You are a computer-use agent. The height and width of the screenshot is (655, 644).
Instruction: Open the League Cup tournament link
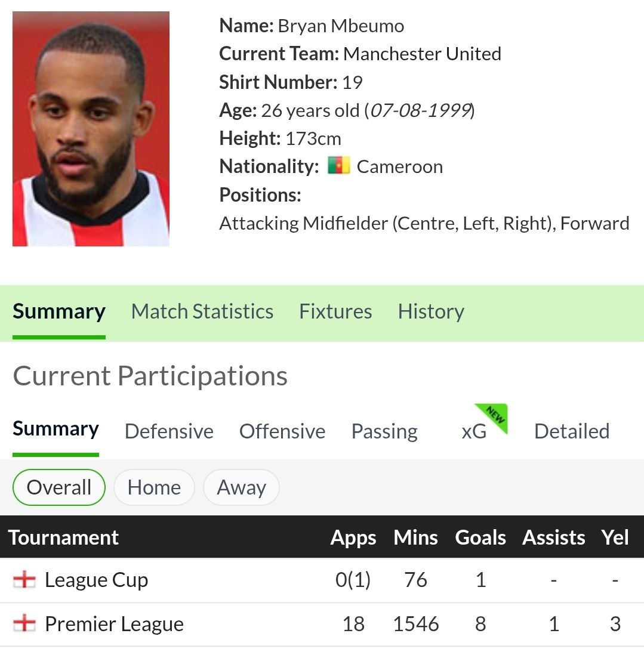tap(96, 580)
